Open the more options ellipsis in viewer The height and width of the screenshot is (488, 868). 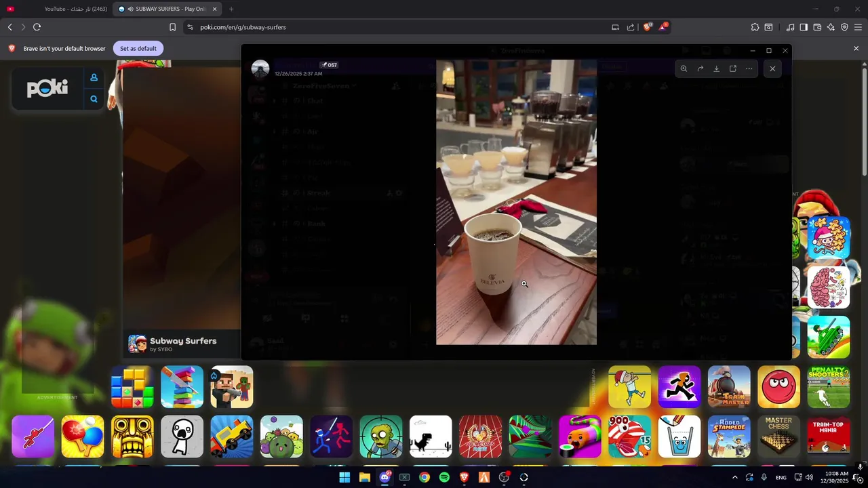(749, 68)
